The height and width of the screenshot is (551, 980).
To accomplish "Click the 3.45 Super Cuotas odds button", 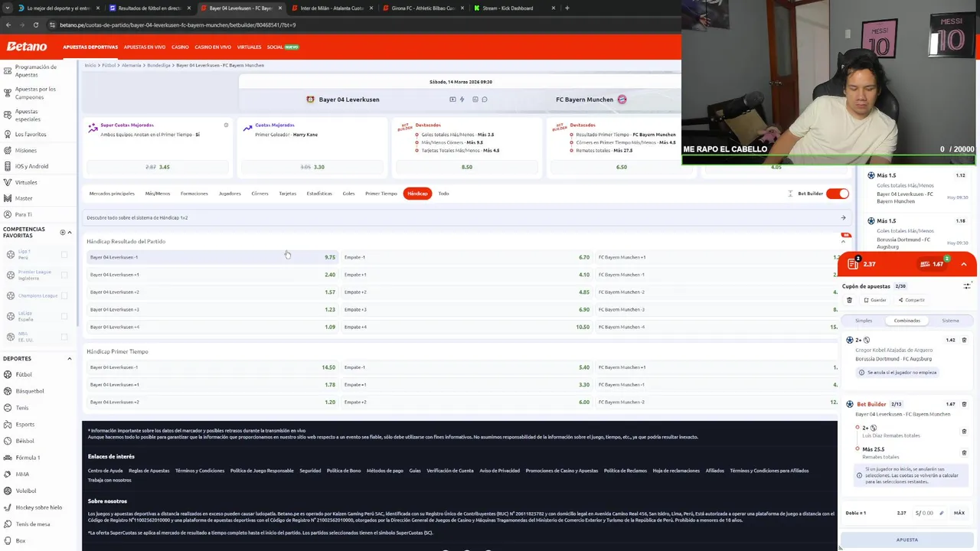I will pos(158,167).
